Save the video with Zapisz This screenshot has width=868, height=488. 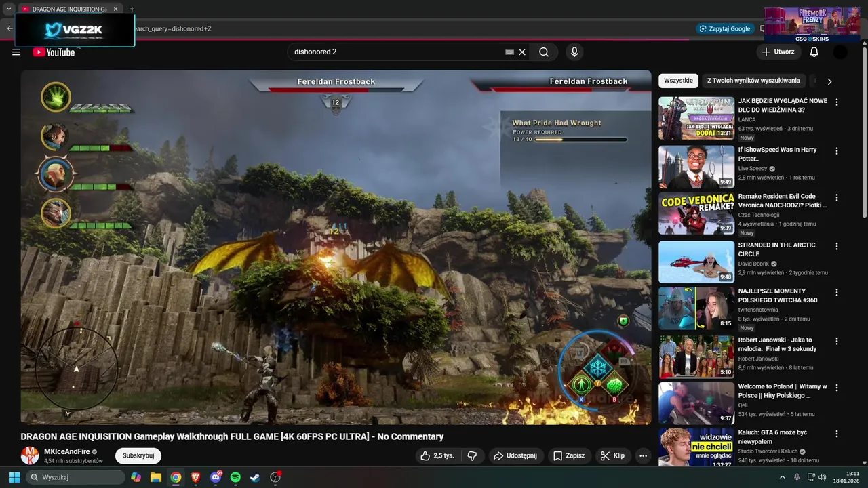[568, 455]
